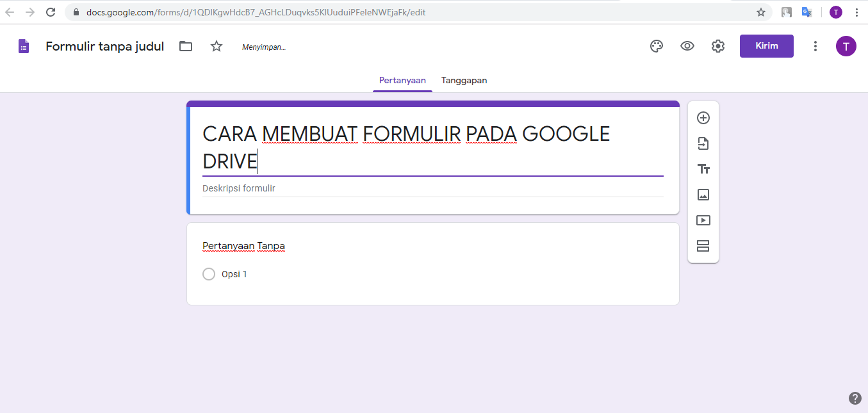Click the Menyimpan... saving status text
The height and width of the screenshot is (413, 868).
(x=264, y=47)
